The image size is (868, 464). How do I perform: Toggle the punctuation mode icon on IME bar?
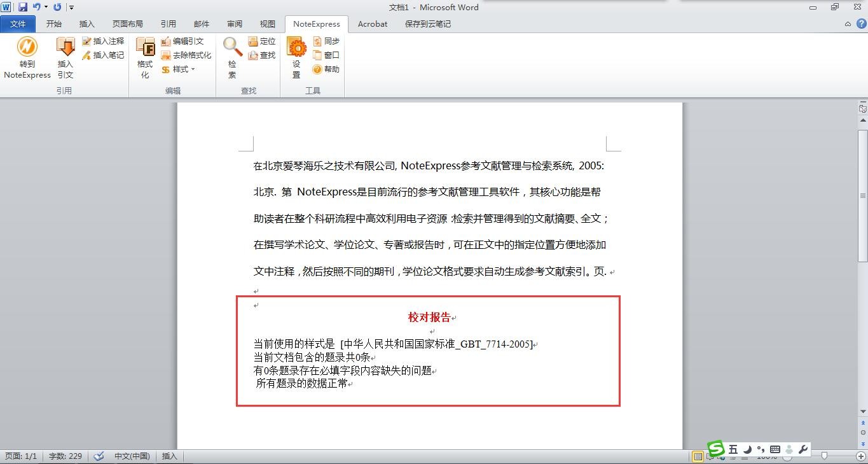point(761,449)
